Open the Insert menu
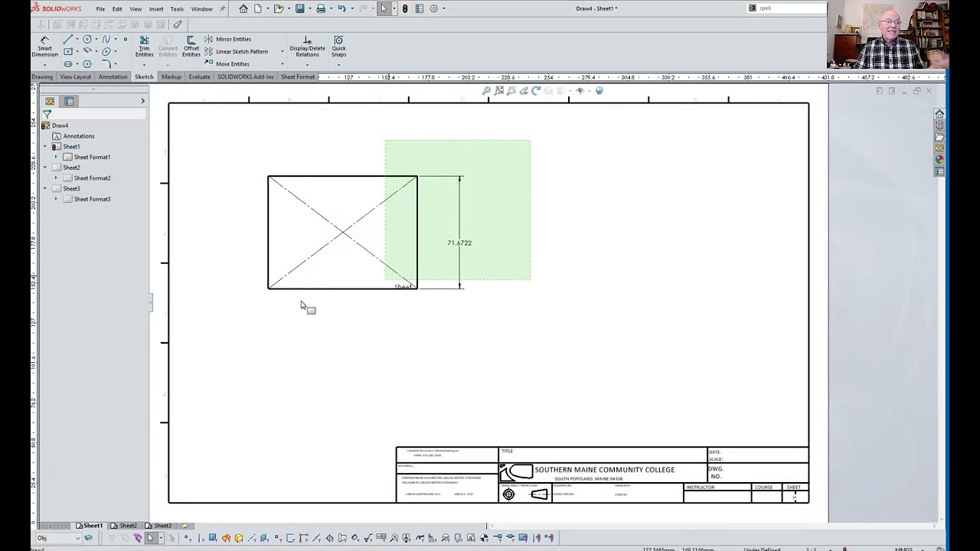Viewport: 980px width, 551px height. coord(156,8)
